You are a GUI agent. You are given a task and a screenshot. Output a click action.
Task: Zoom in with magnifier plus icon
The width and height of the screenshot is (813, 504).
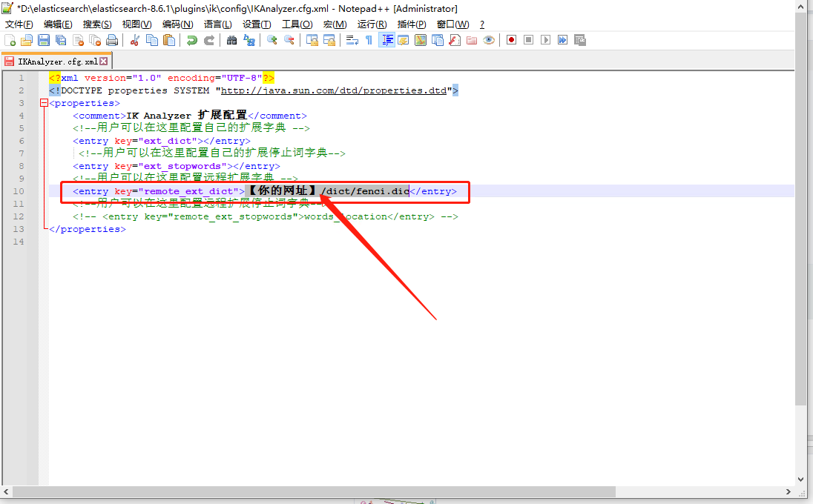click(271, 41)
